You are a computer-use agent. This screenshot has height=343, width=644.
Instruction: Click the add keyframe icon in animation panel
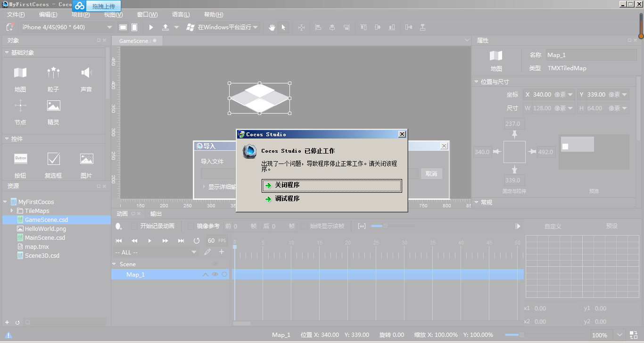(119, 226)
